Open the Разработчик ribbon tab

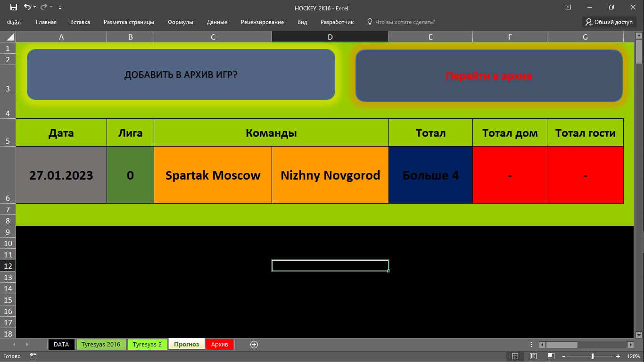click(337, 22)
